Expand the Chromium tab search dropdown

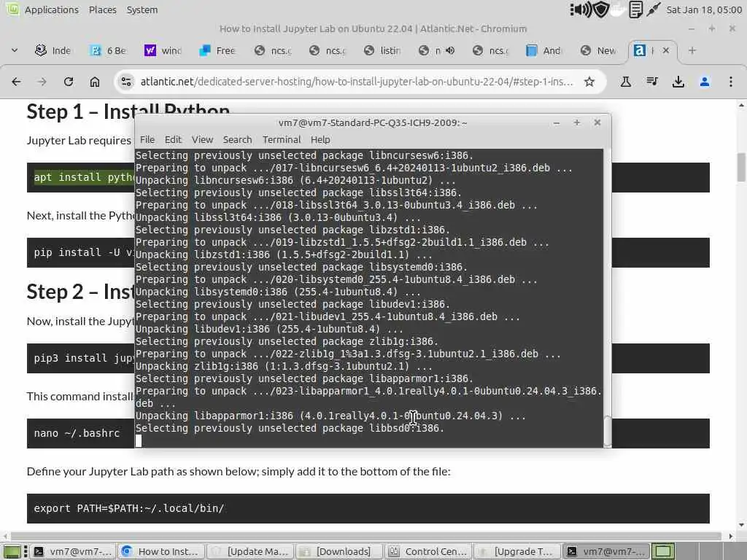(15, 50)
